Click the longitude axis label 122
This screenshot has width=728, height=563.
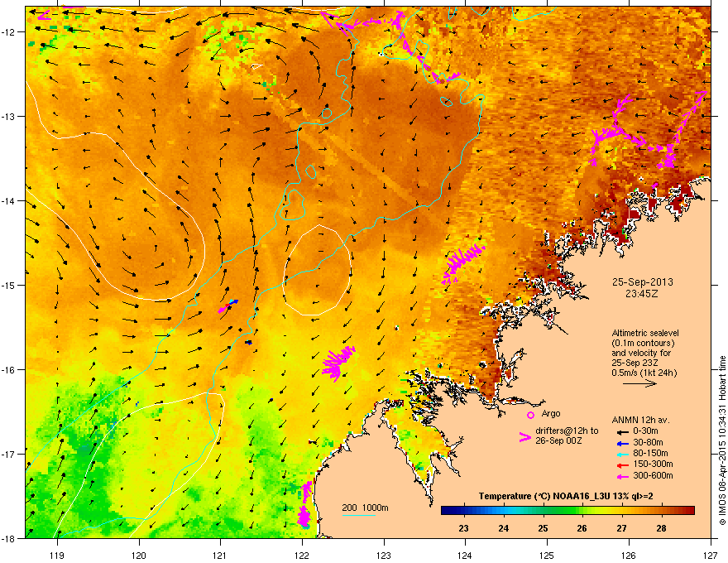[302, 555]
